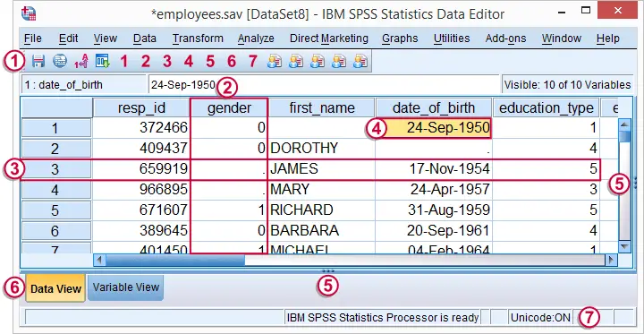
Task: Click the highlighted cell 24-Sep-1950
Action: [x=434, y=128]
